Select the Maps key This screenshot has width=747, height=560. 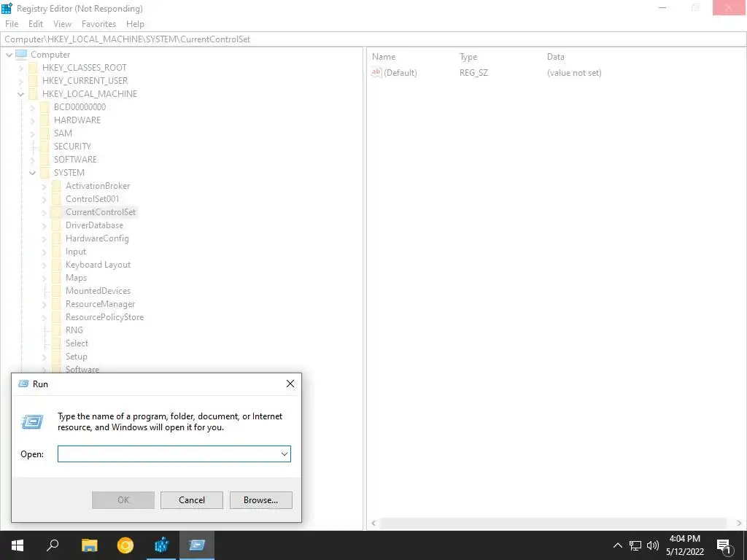coord(76,278)
